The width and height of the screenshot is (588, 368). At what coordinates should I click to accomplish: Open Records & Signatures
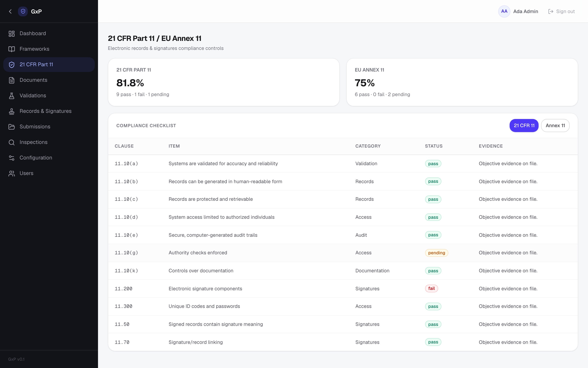(x=49, y=111)
